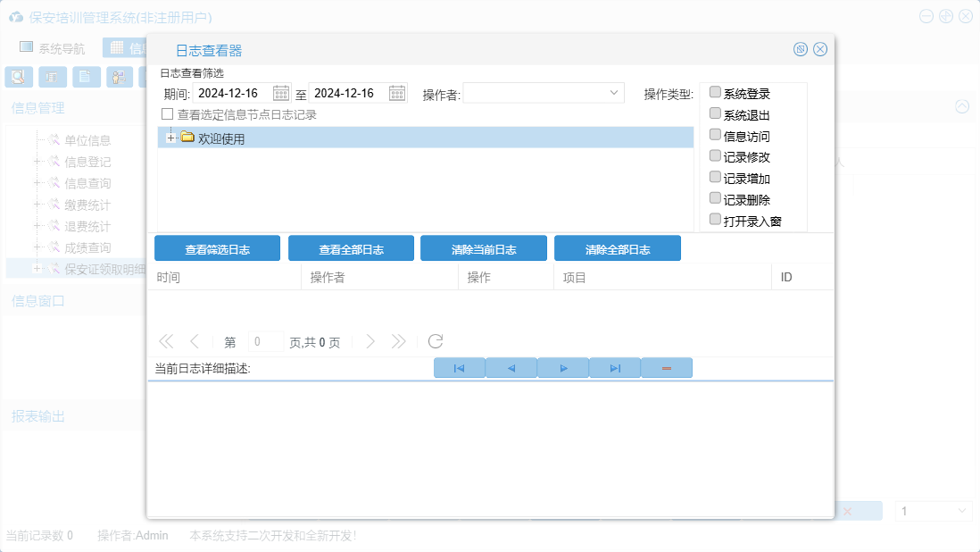Screen dimensions: 980x552
Task: Go to previous log record arrow
Action: coord(511,368)
